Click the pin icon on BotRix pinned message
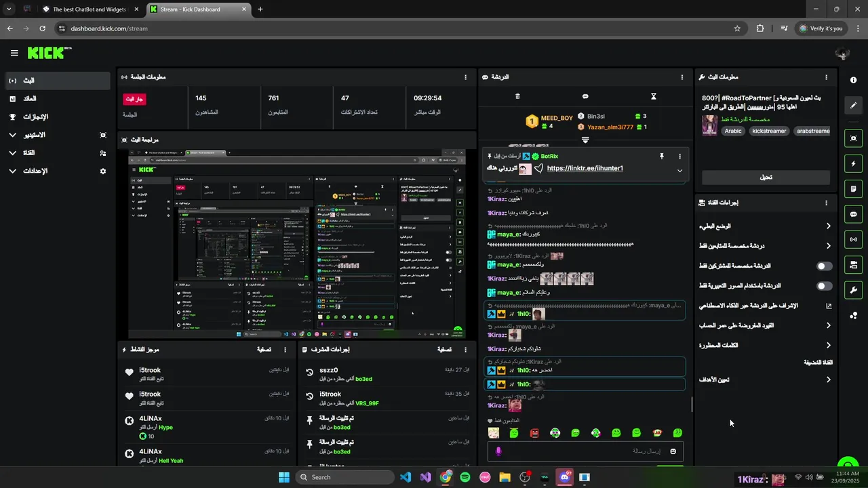 coord(661,156)
